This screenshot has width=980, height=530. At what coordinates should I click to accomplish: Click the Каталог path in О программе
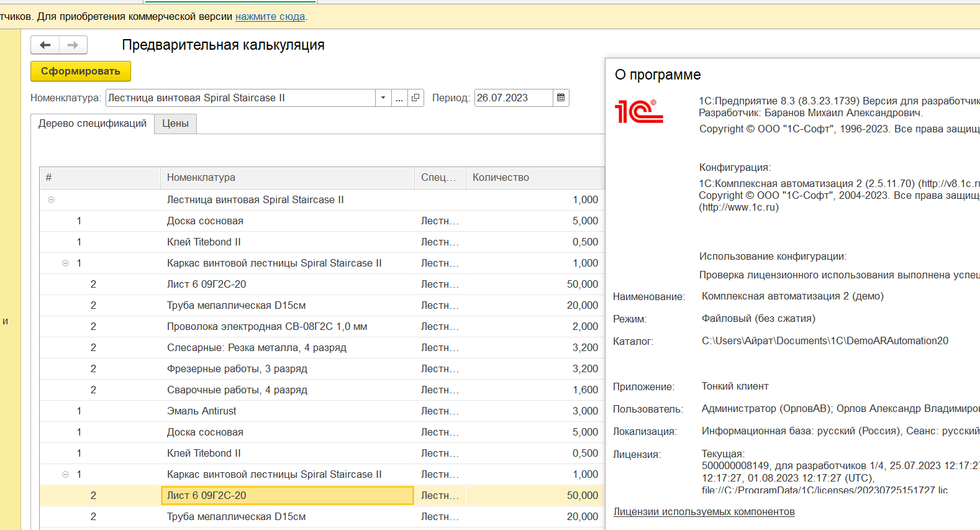[825, 340]
